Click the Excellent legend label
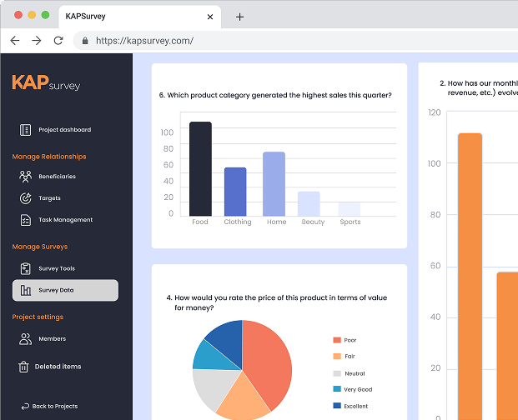Image resolution: width=518 pixels, height=420 pixels. (356, 406)
